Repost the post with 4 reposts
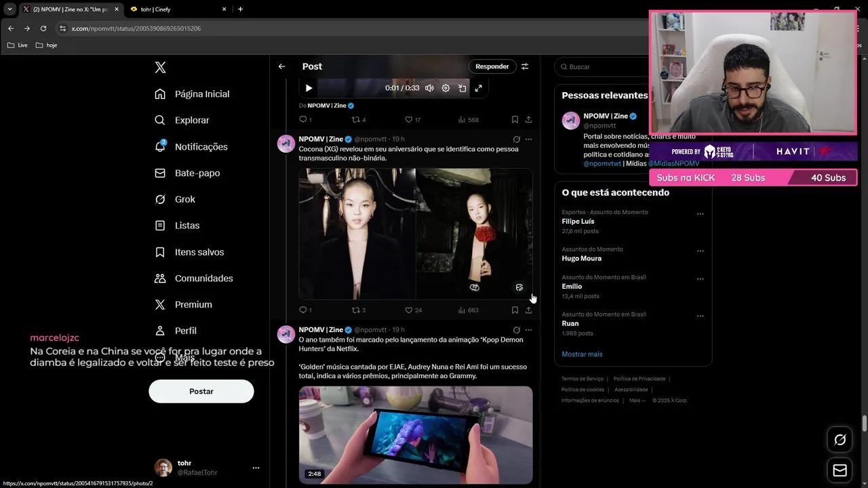 (359, 119)
